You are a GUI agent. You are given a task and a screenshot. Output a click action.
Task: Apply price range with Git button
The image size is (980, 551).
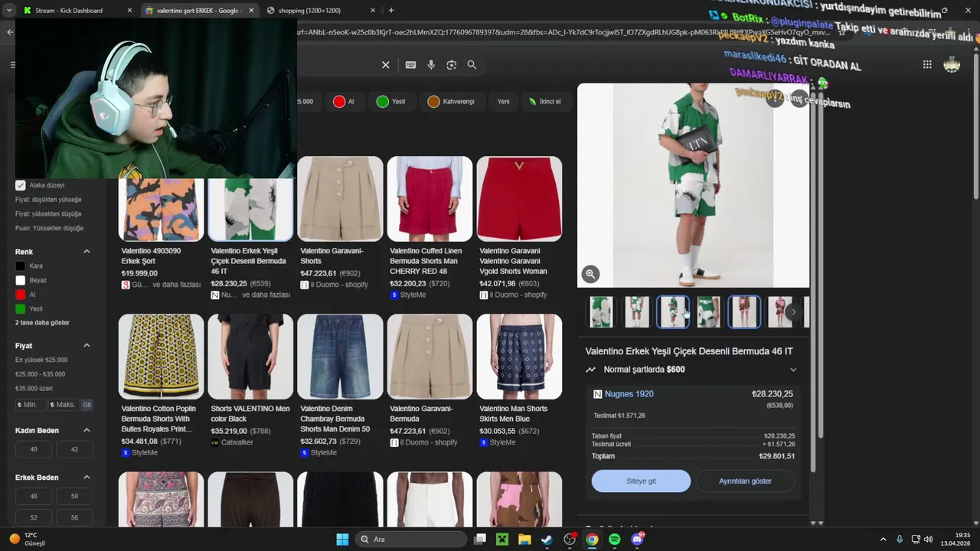(x=87, y=405)
